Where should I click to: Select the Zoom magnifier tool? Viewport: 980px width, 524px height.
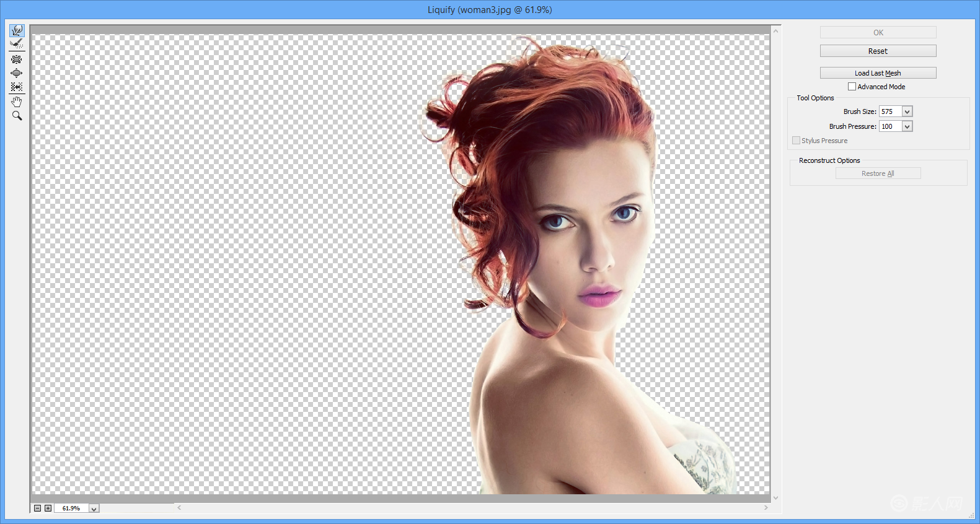point(17,116)
